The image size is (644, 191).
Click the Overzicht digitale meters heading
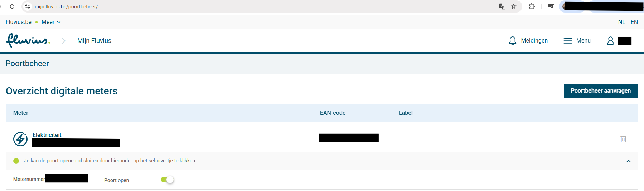(62, 91)
